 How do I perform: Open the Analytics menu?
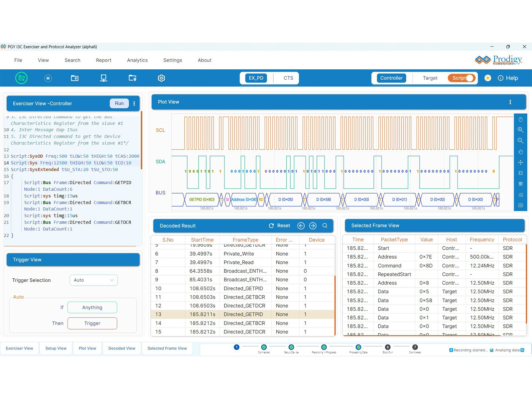pos(137,60)
